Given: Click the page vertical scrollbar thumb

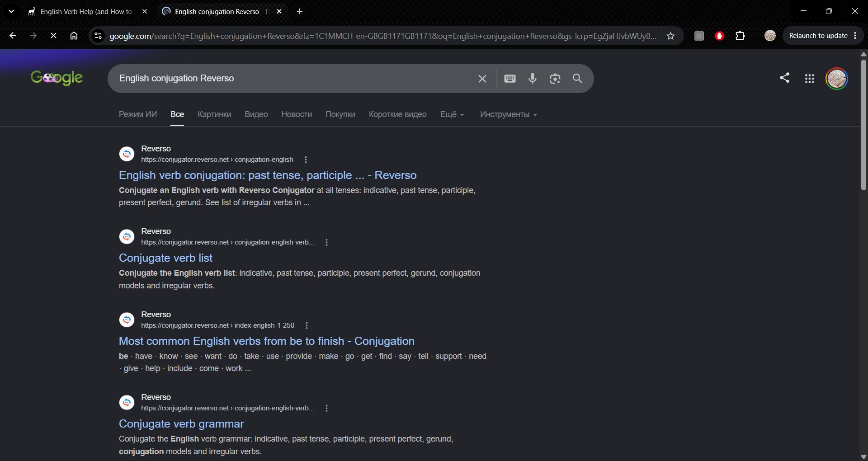Looking at the screenshot, I should 863,124.
